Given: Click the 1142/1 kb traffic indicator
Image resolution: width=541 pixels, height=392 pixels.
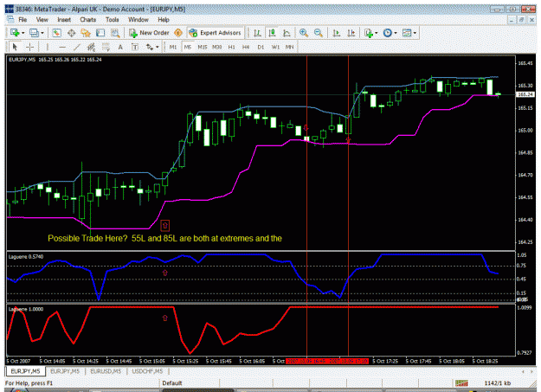Looking at the screenshot, I should tap(497, 383).
